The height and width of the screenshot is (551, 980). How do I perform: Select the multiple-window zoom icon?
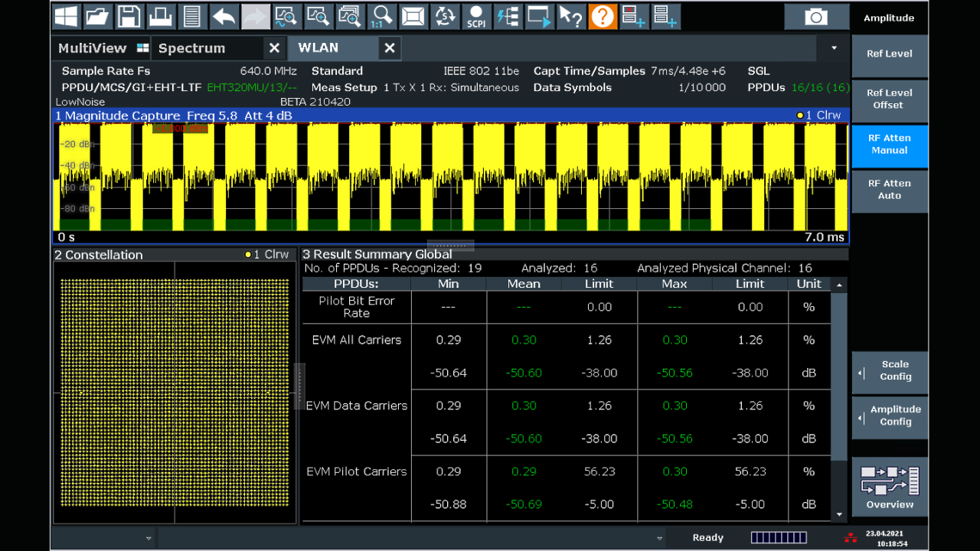tap(349, 16)
